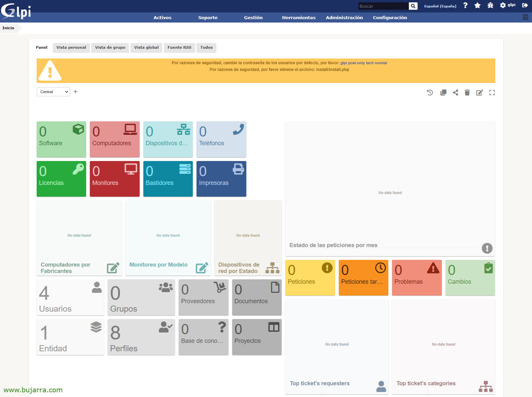Delete the dashboard using the trash icon

(467, 92)
